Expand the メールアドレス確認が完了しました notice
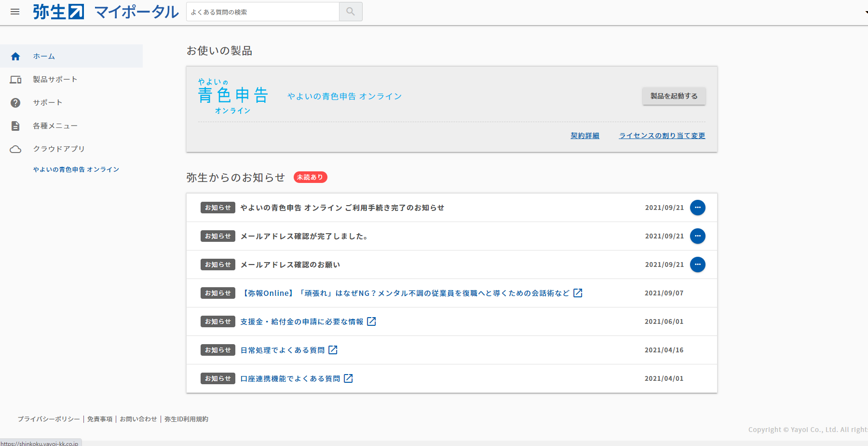The width and height of the screenshot is (868, 446). point(697,236)
